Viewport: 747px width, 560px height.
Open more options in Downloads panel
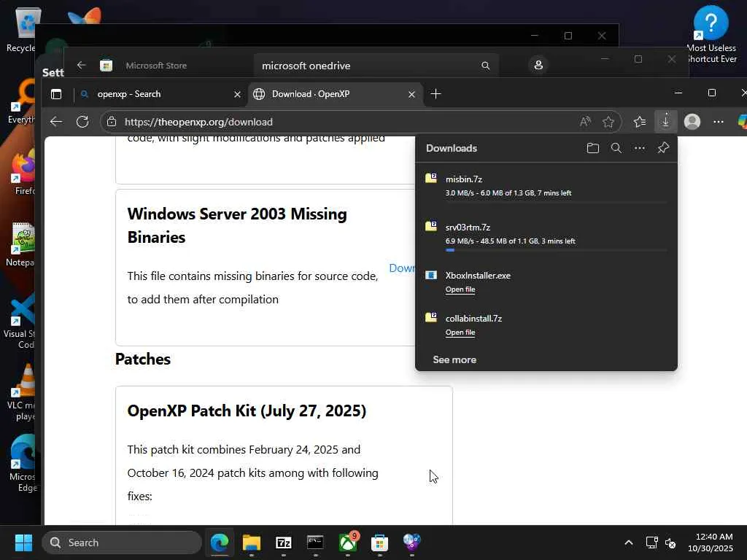coord(639,148)
